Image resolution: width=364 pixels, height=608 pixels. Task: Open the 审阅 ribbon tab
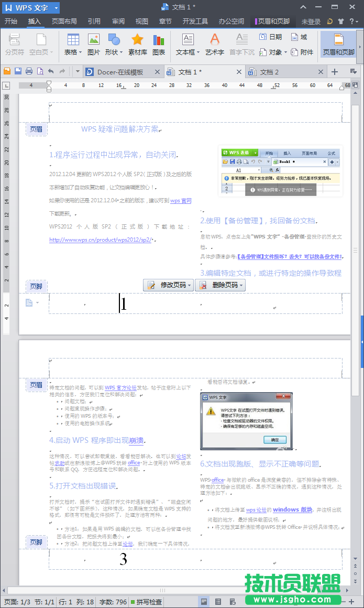(118, 21)
